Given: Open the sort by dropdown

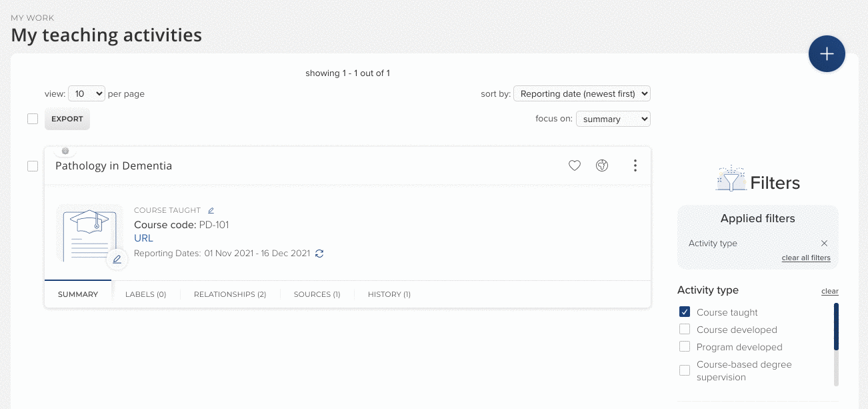Looking at the screenshot, I should (581, 94).
